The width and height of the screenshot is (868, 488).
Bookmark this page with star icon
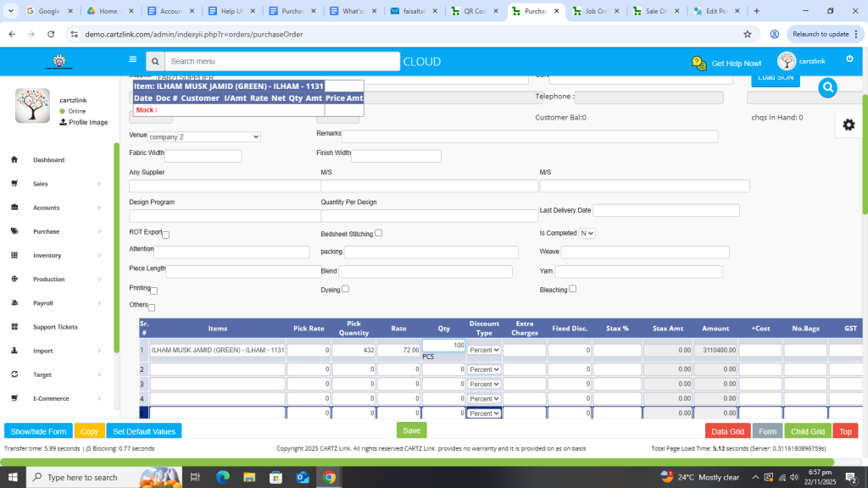(x=747, y=34)
